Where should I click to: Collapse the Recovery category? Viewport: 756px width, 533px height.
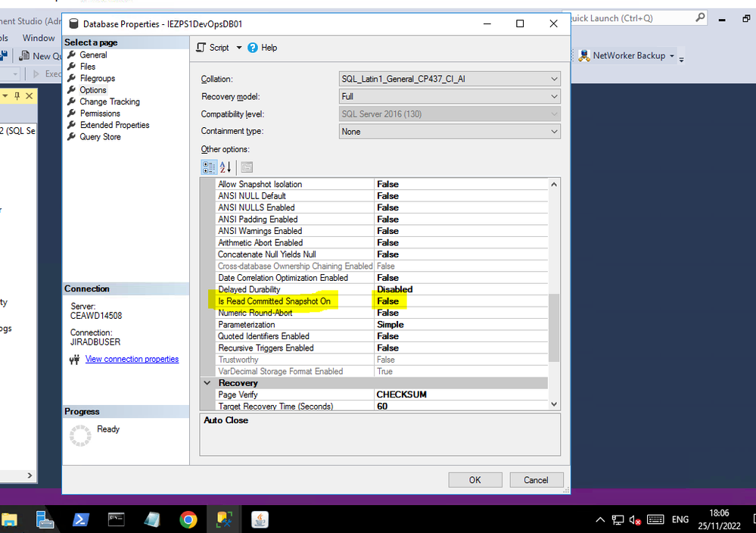(x=207, y=383)
